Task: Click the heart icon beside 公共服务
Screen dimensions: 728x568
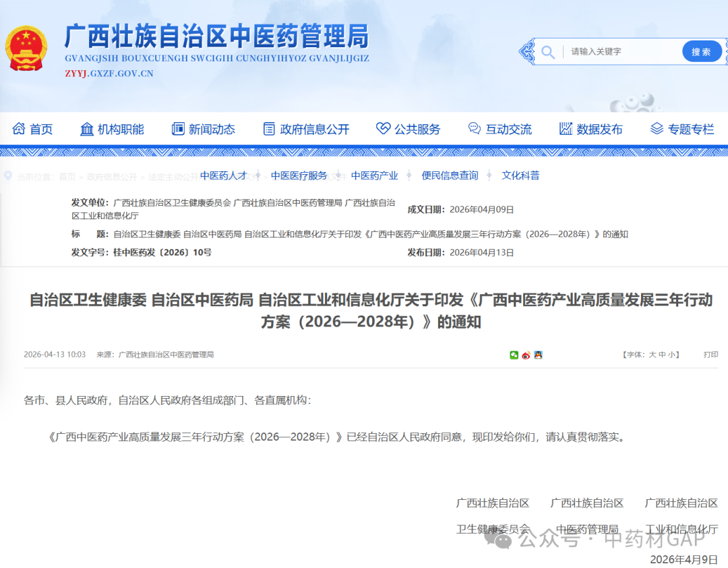Action: (383, 128)
